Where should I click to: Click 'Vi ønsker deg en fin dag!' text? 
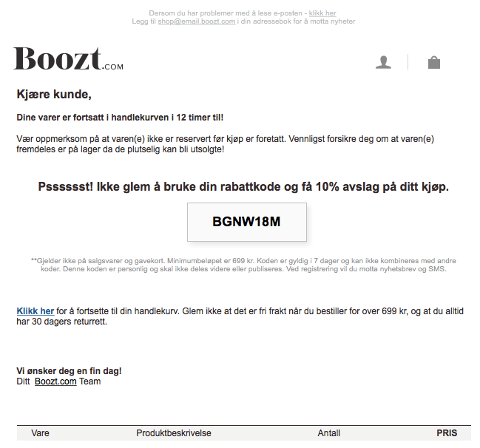point(69,371)
